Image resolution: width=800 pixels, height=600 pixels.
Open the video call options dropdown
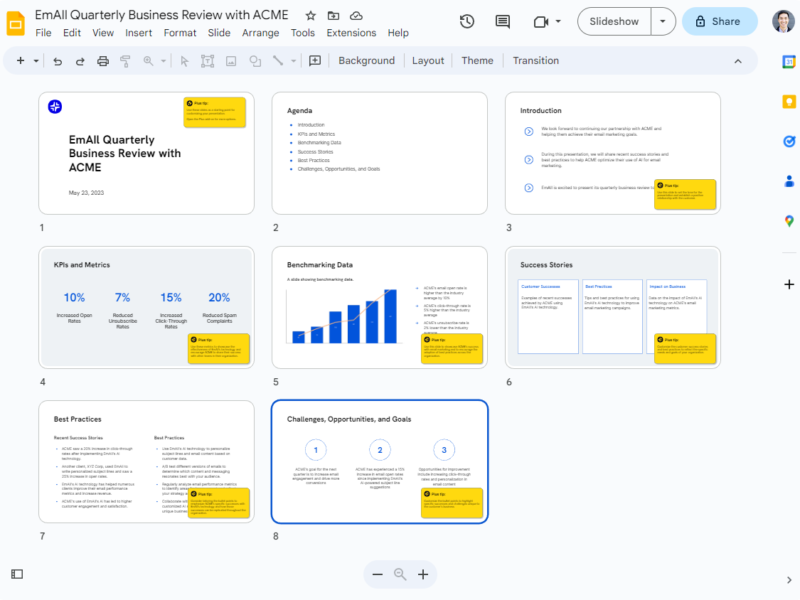(x=558, y=22)
